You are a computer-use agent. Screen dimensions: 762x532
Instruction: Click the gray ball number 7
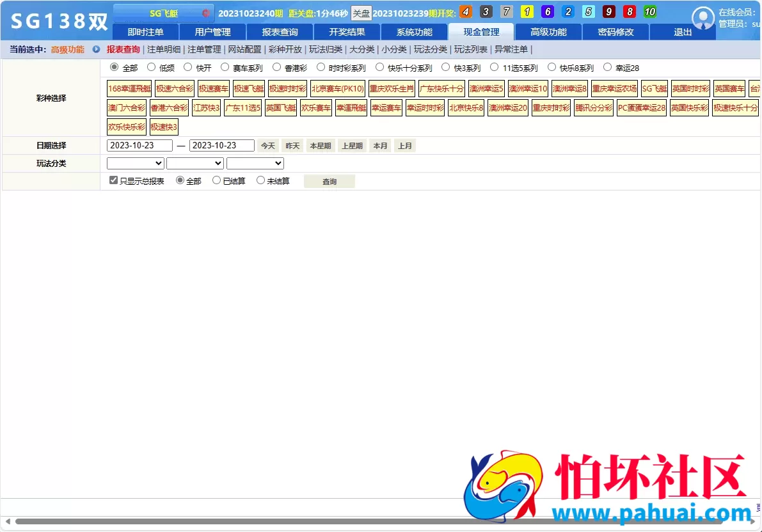click(x=506, y=12)
